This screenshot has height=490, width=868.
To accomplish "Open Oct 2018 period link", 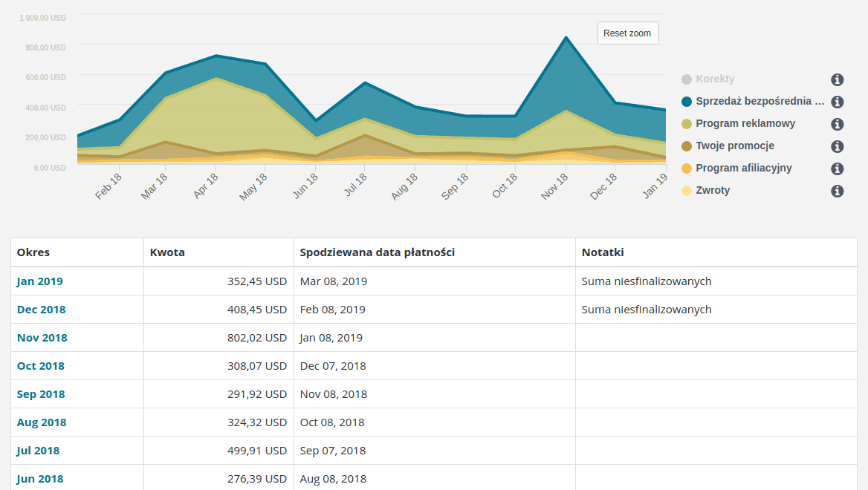I will [x=41, y=365].
